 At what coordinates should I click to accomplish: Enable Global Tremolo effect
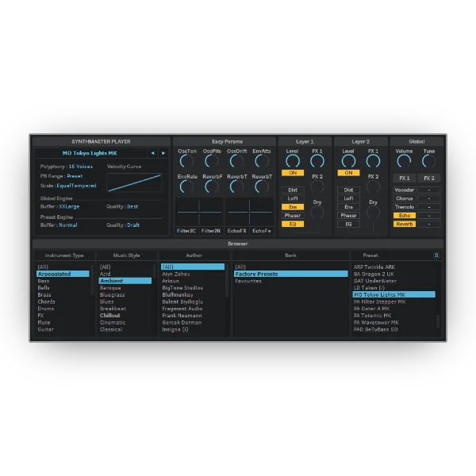(405, 207)
